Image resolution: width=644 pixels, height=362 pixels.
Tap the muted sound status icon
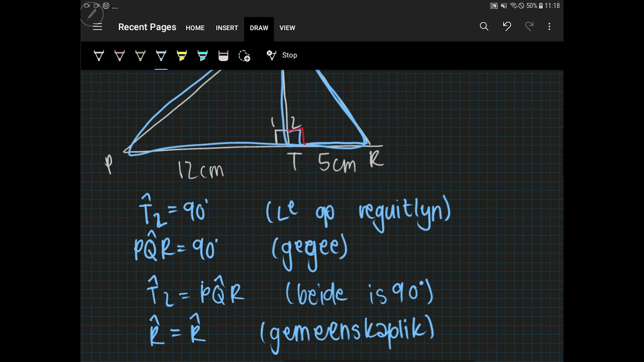(x=504, y=6)
